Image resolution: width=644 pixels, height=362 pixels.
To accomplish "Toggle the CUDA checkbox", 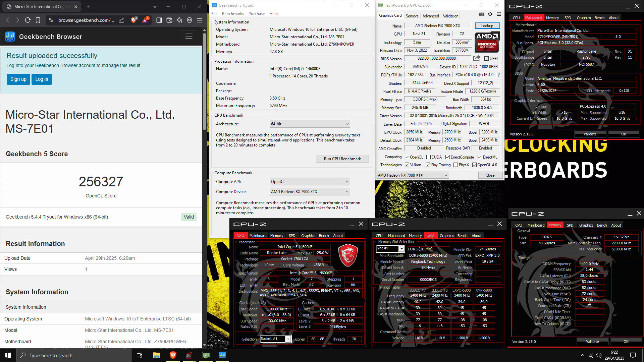I will click(x=428, y=157).
